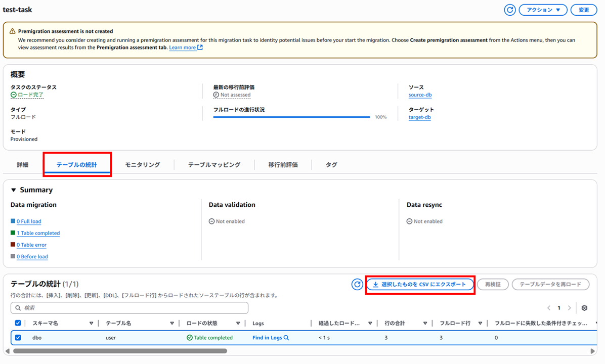
Task: Sort by ロードの状態 column arrow
Action: (x=238, y=324)
